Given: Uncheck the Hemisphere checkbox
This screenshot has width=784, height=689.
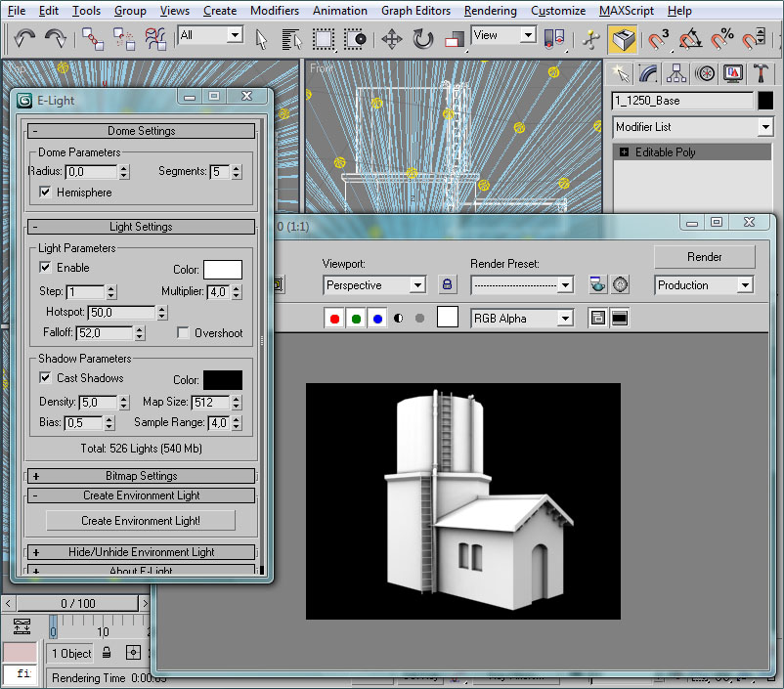Looking at the screenshot, I should (45, 194).
